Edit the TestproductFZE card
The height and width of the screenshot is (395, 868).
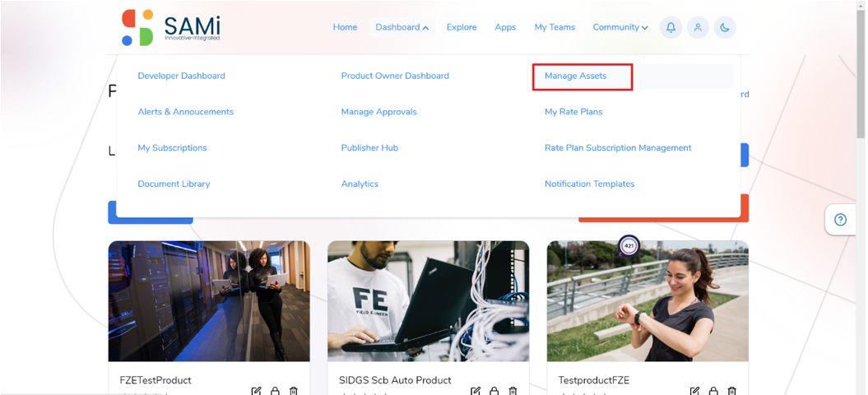(x=694, y=391)
